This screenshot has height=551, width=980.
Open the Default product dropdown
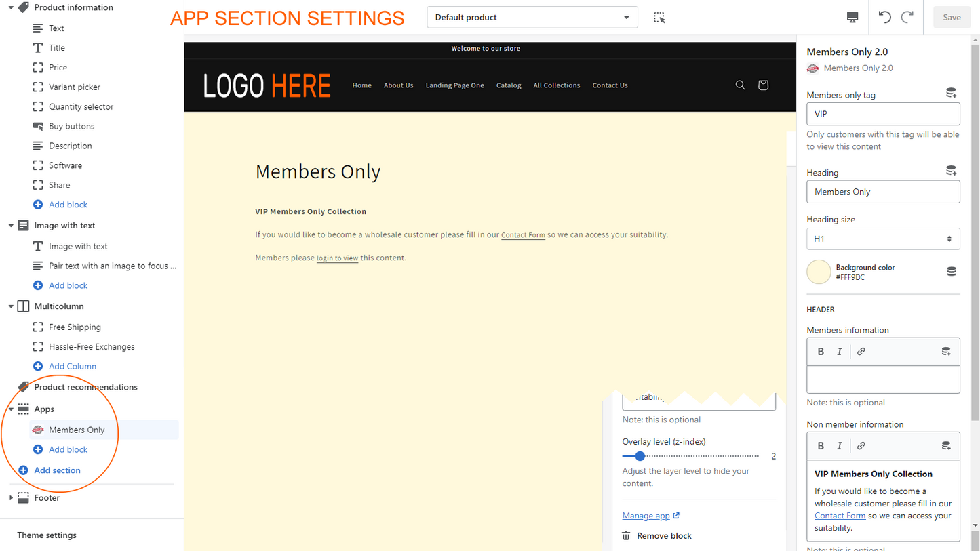tap(532, 18)
